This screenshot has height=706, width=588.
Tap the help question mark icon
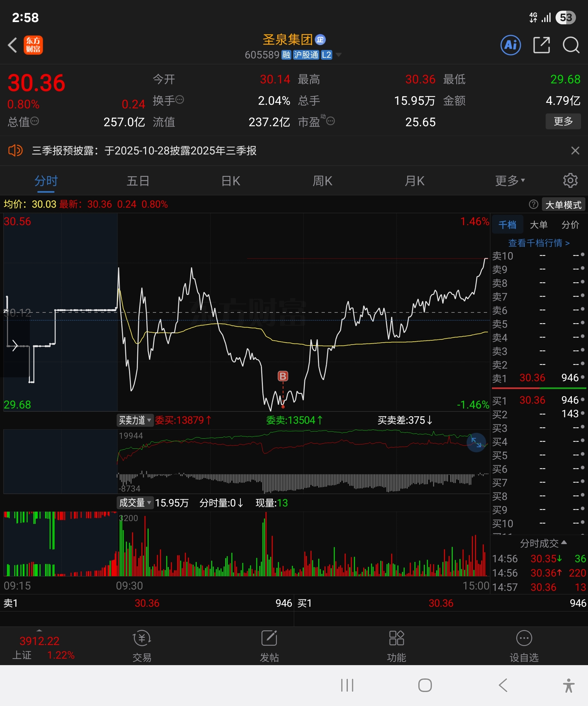pos(533,204)
